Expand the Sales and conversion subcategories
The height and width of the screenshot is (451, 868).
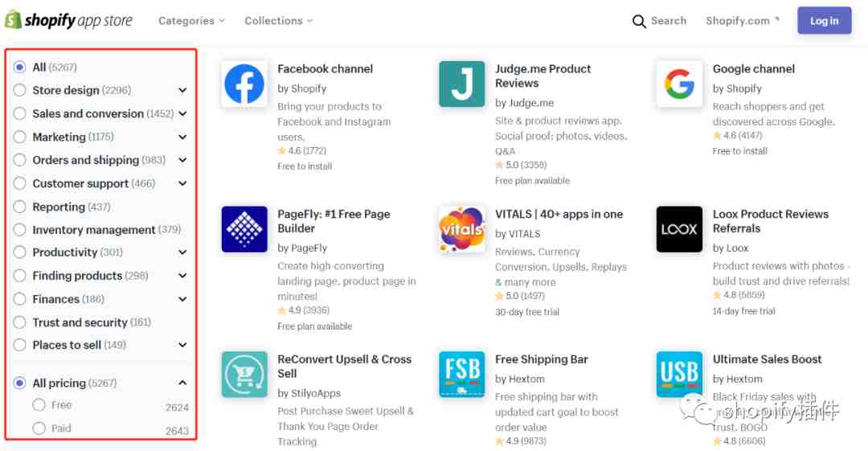[x=182, y=113]
